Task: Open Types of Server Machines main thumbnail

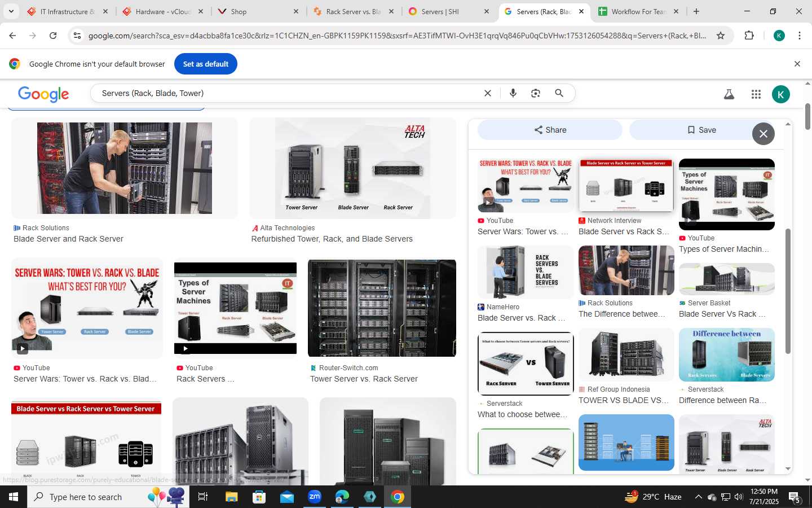Action: tap(235, 308)
